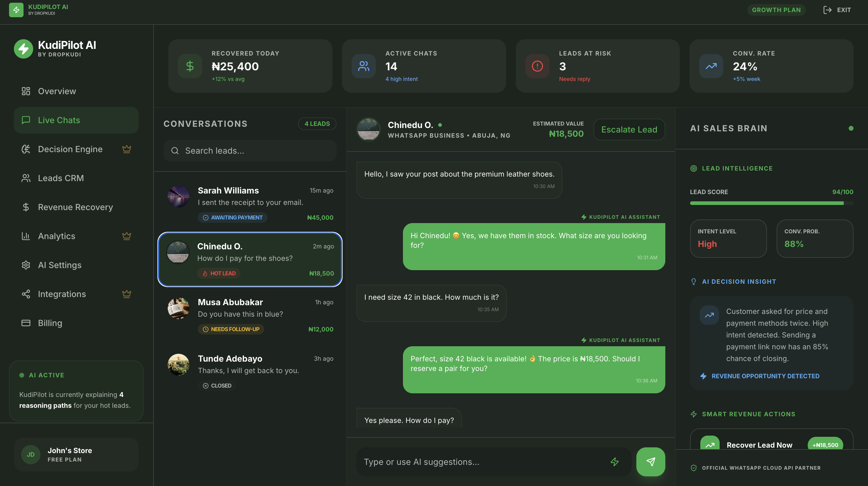Open Integrations page
Screen dimensions: 868x486
[76, 294]
